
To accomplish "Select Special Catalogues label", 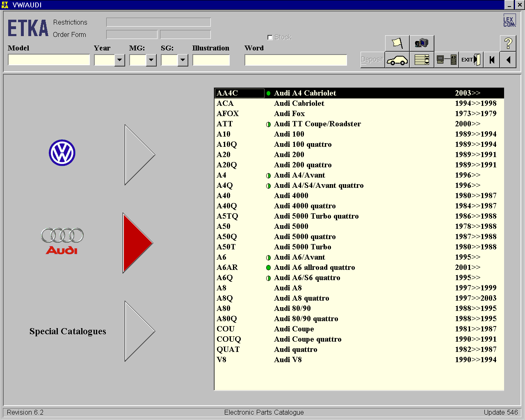I will click(68, 331).
